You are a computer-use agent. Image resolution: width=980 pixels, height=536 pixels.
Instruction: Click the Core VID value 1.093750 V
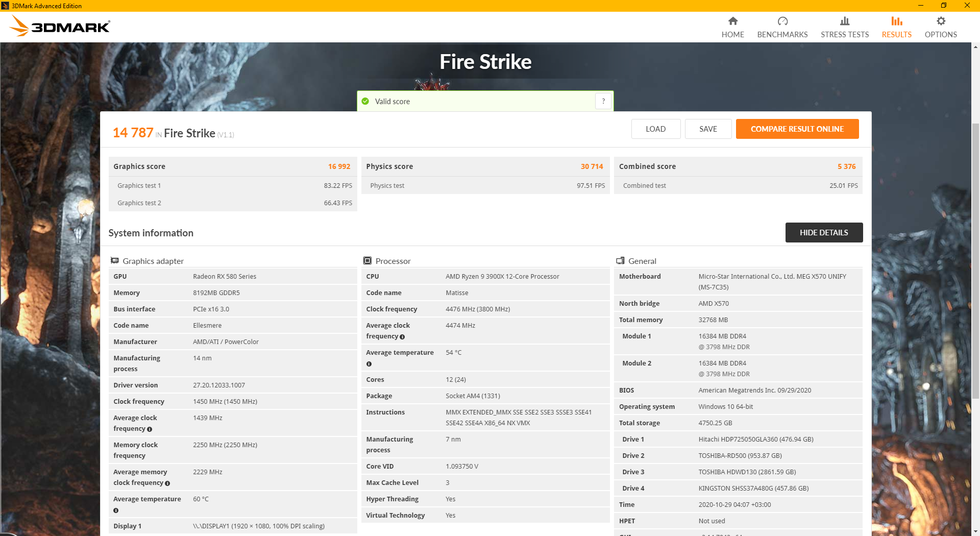462,467
